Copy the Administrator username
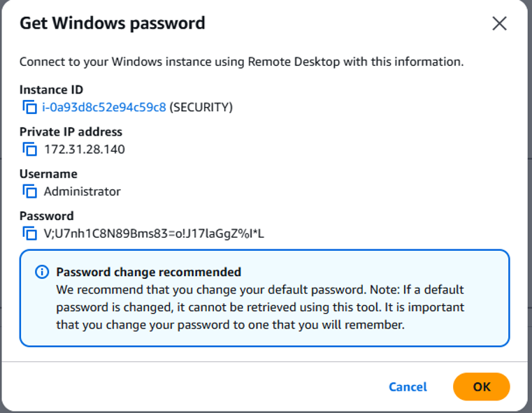This screenshot has width=532, height=413. (x=30, y=191)
